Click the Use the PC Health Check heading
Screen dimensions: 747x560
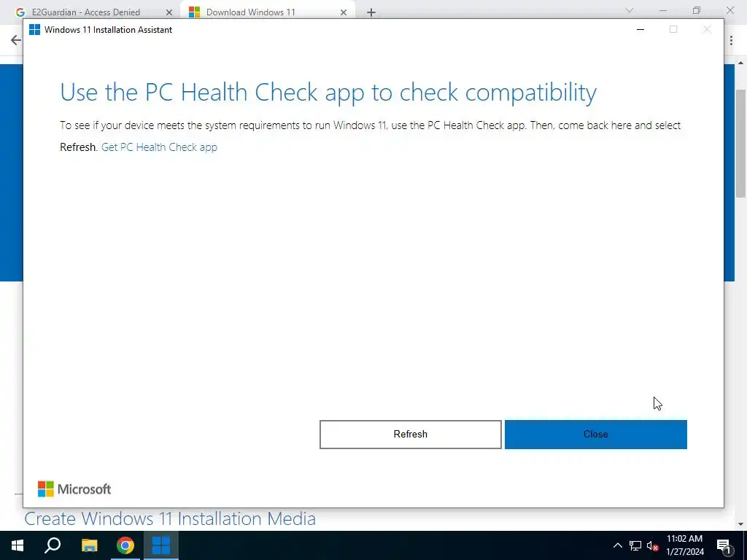(328, 93)
